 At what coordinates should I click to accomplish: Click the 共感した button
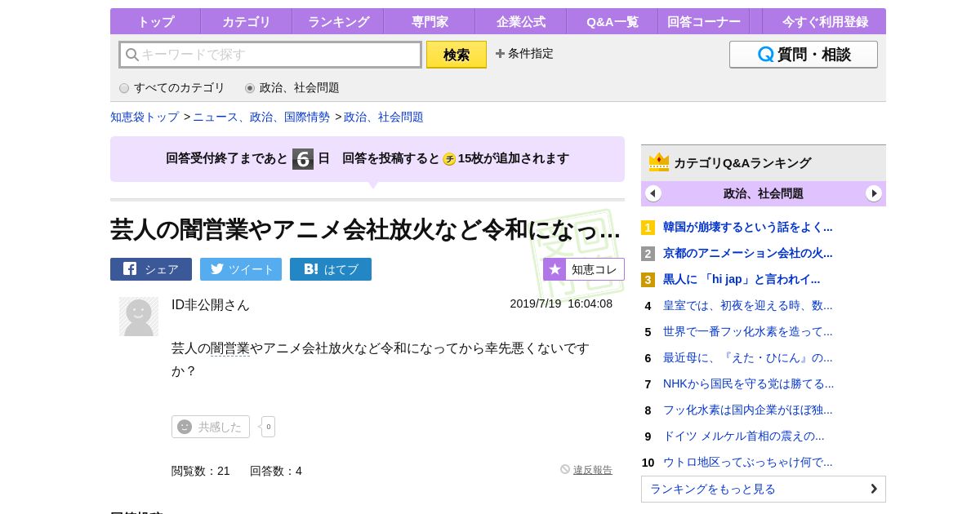point(211,427)
